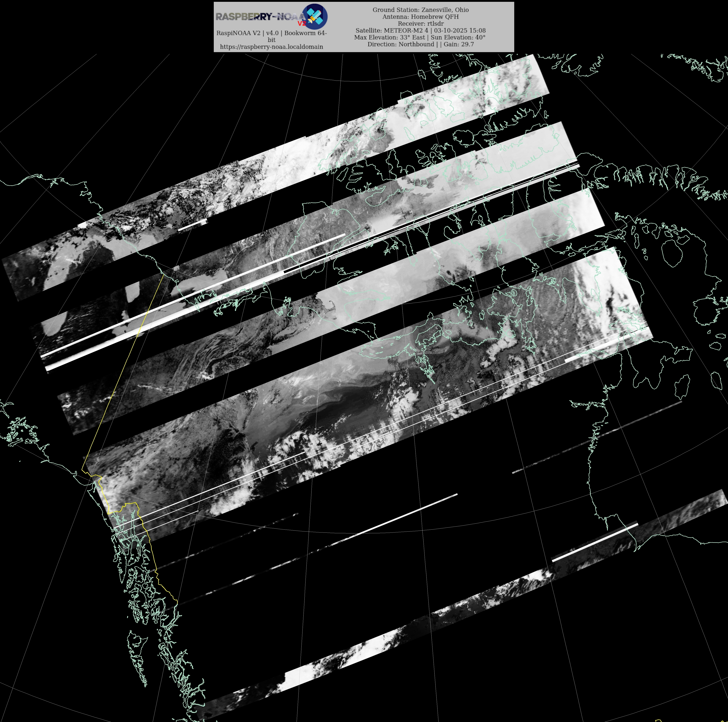Click the red V2 badge
728x722 pixels.
coord(302,24)
